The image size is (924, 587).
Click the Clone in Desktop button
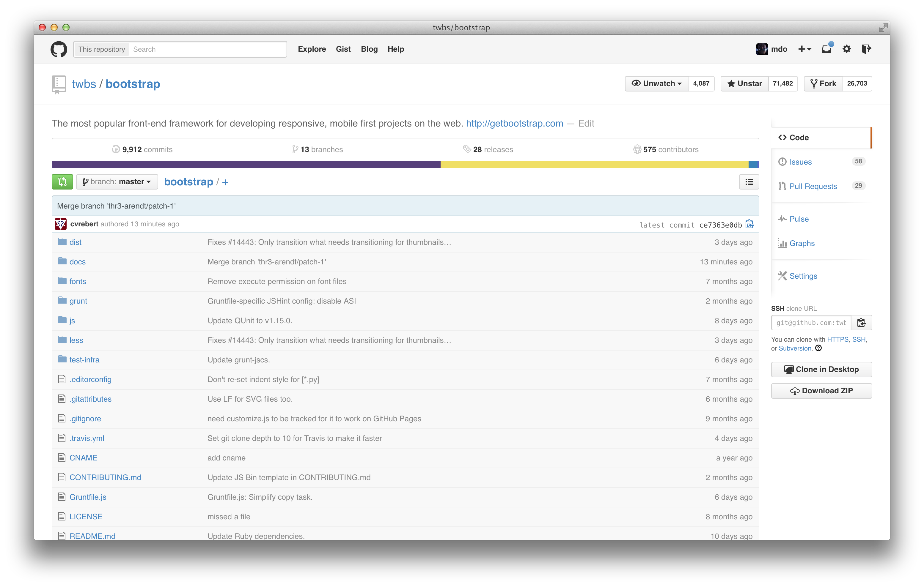(x=821, y=369)
